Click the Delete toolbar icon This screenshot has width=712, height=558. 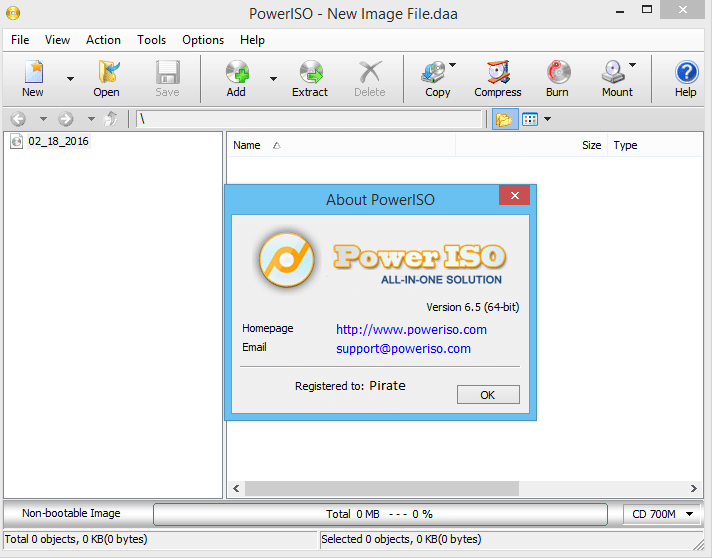click(370, 72)
